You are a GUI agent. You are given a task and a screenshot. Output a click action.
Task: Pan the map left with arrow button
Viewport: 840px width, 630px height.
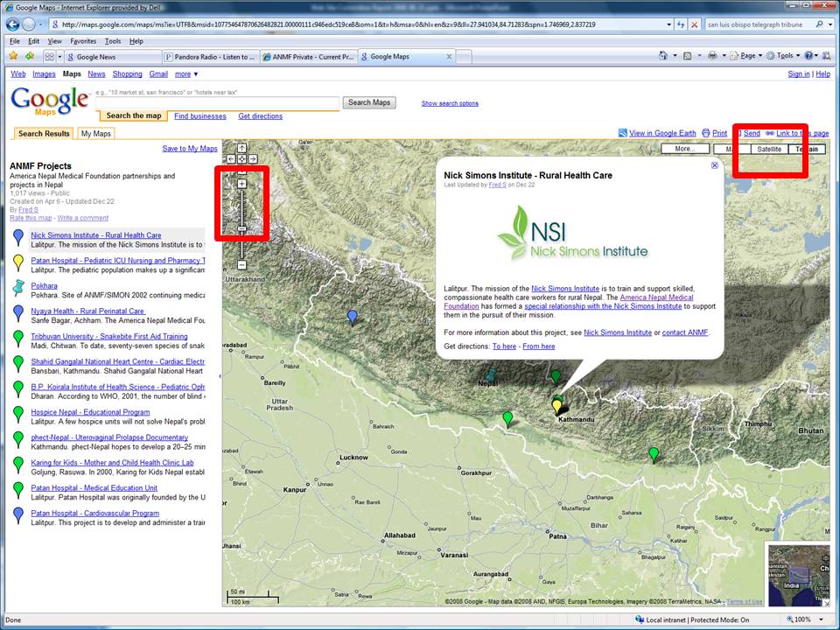click(x=231, y=159)
